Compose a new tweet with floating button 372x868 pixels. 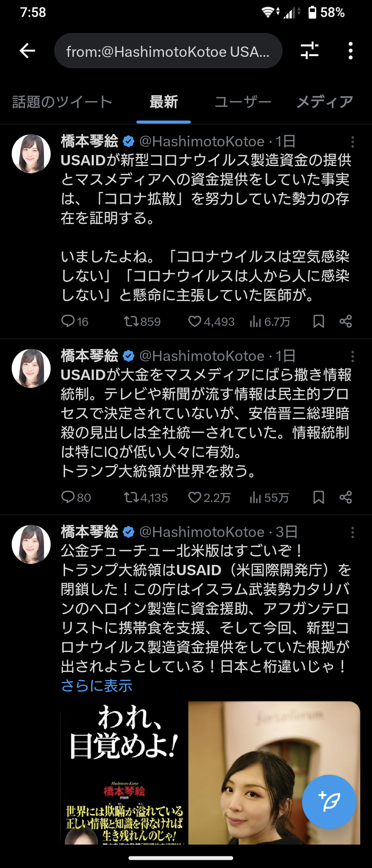(x=329, y=802)
